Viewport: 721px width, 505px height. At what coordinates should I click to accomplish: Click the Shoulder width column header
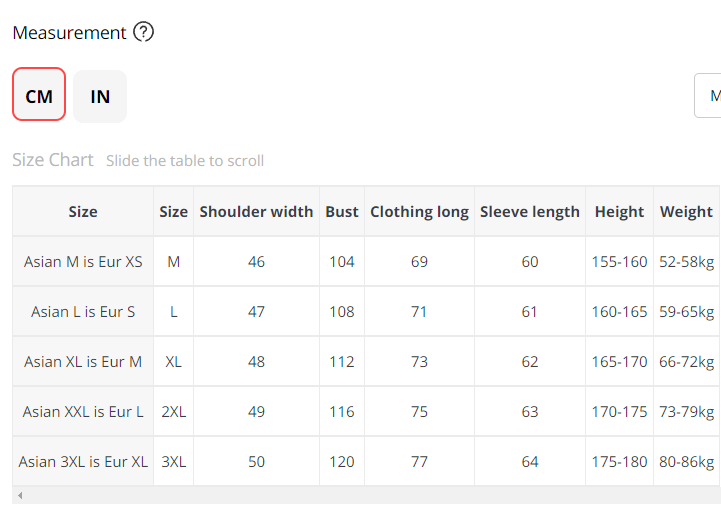[256, 211]
